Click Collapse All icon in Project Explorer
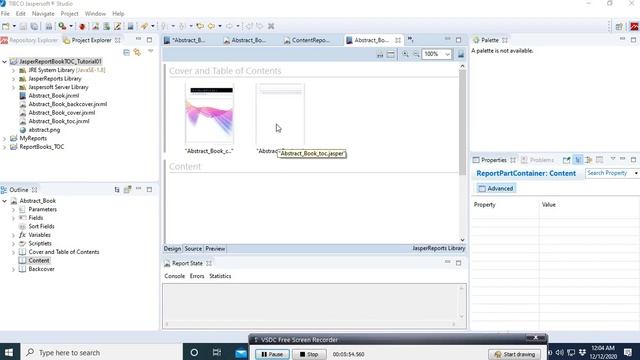The height and width of the screenshot is (360, 640). click(127, 52)
